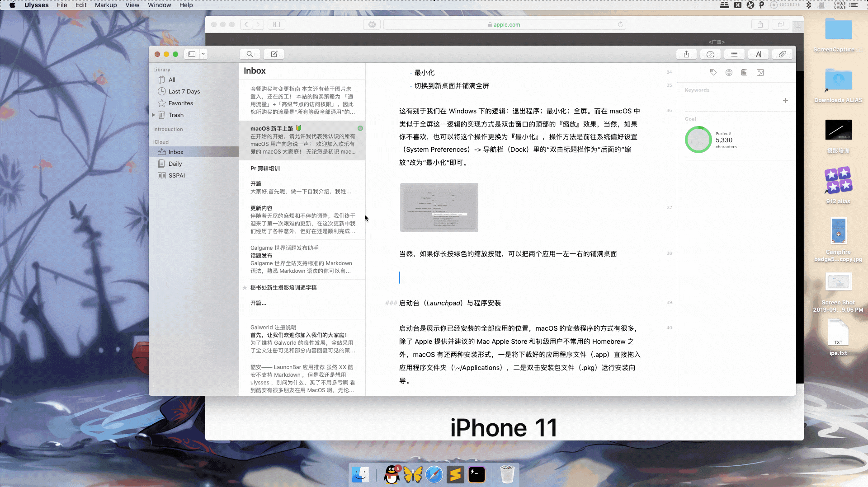The image size is (868, 487).
Task: Open the Edit menu
Action: click(x=81, y=5)
